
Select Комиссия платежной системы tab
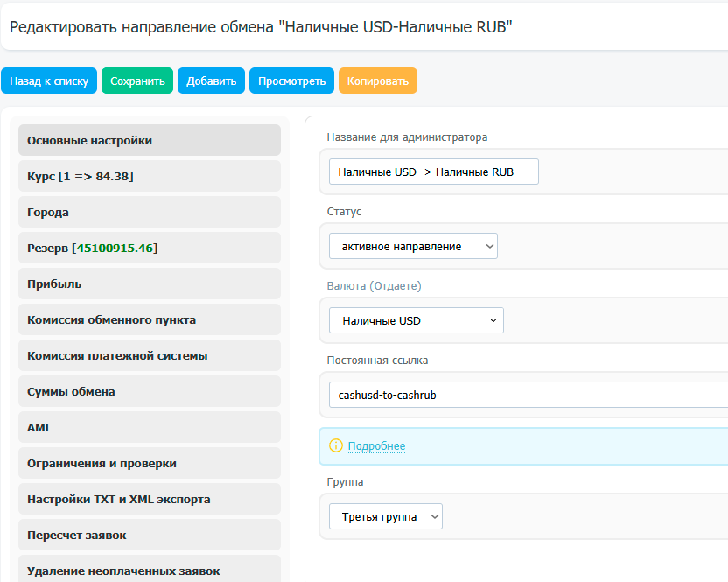click(x=149, y=355)
